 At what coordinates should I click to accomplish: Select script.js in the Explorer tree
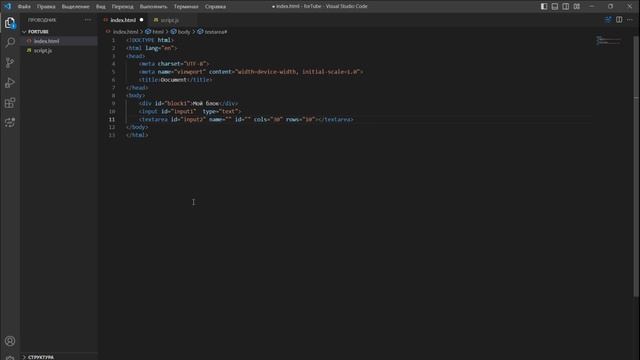pos(43,51)
